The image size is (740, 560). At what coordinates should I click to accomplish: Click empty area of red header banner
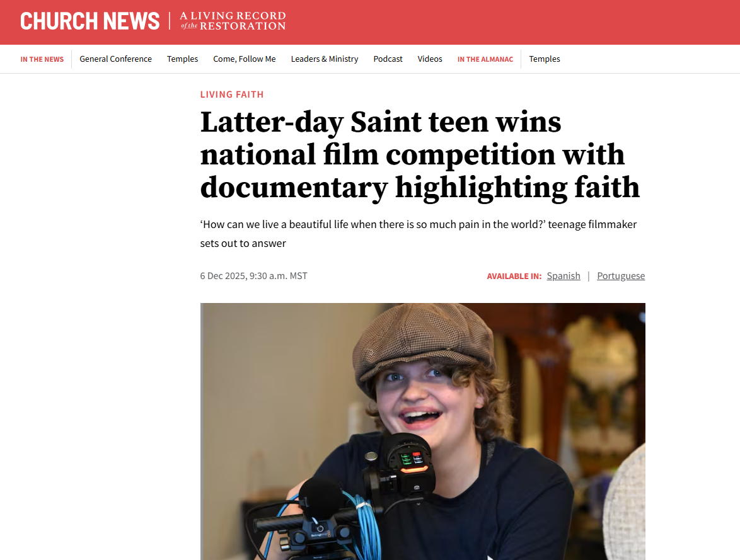point(510,22)
